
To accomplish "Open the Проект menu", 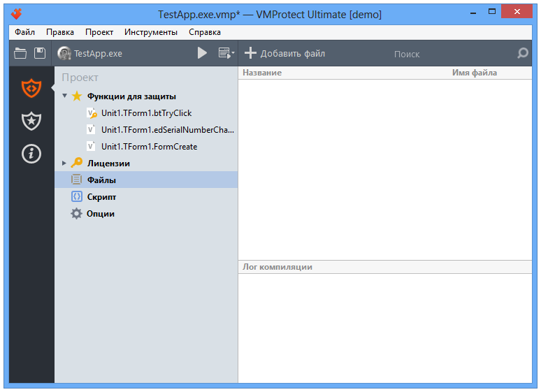I will tap(99, 32).
